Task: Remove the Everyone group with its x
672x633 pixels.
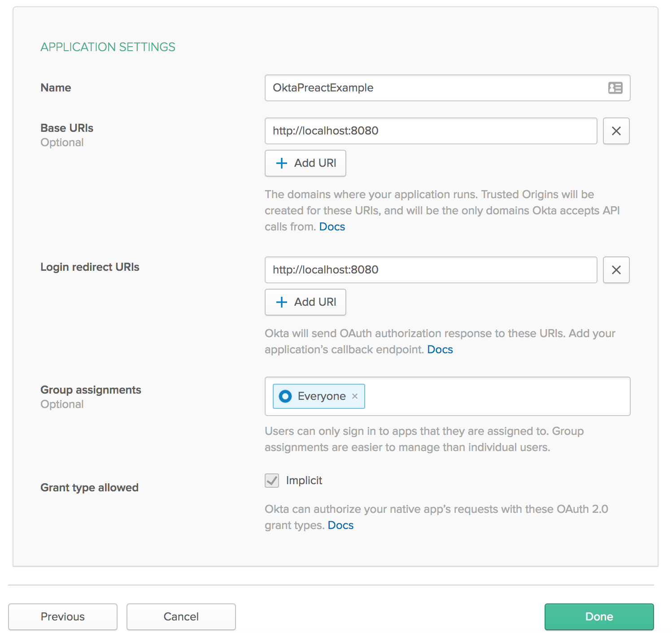Action: click(x=355, y=396)
